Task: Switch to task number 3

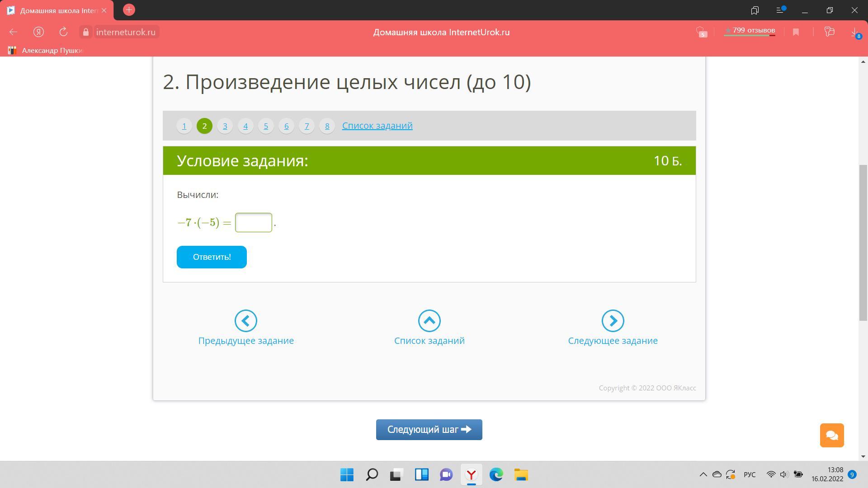Action: pos(225,126)
